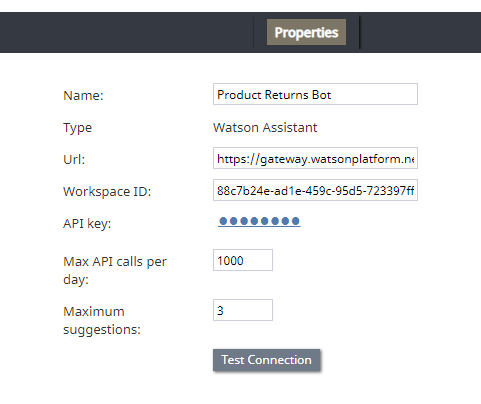The width and height of the screenshot is (481, 404).
Task: Place cursor after 1000 in API calls field
Action: 245,261
